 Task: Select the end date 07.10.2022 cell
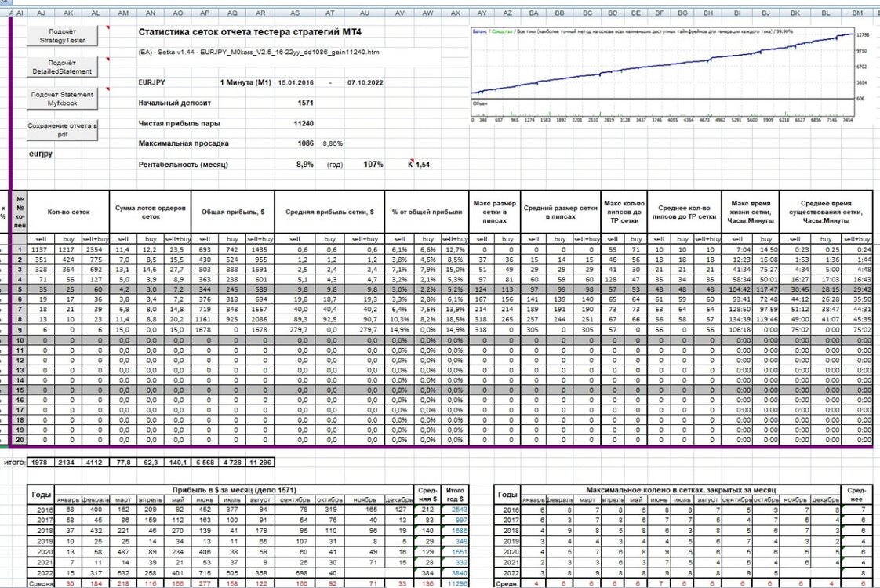365,82
